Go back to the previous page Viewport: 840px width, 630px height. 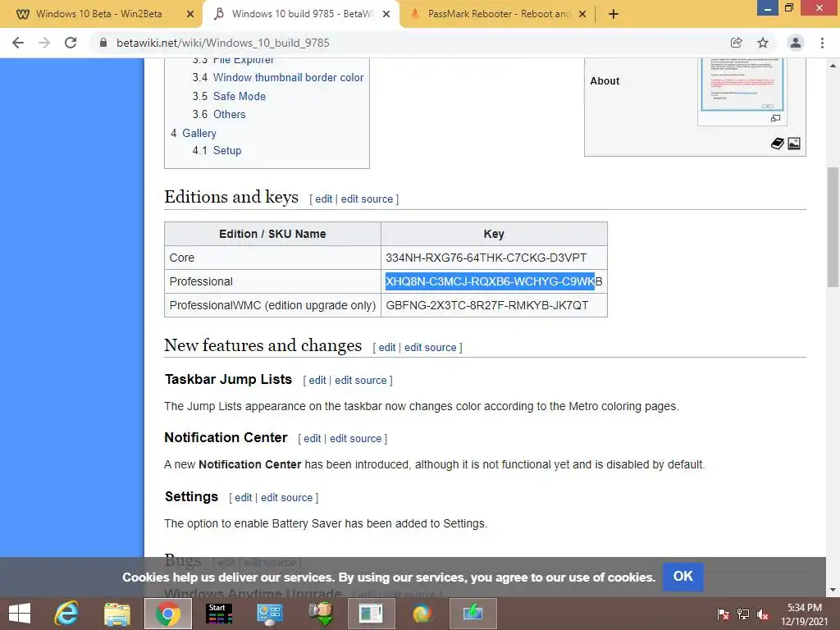tap(18, 43)
